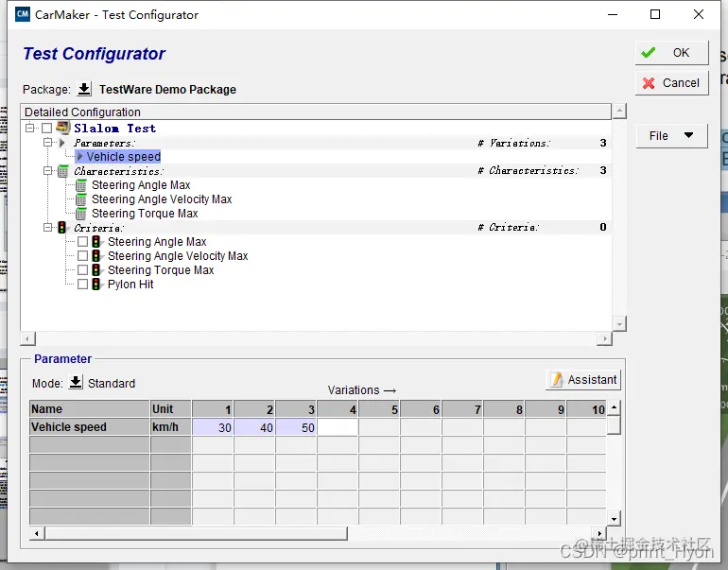Select Steering Torque Max characteristic row
Viewport: 728px width, 570px height.
point(145,214)
